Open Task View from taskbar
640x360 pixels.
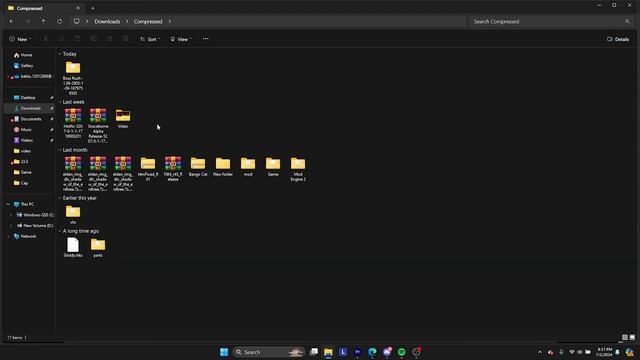point(314,352)
